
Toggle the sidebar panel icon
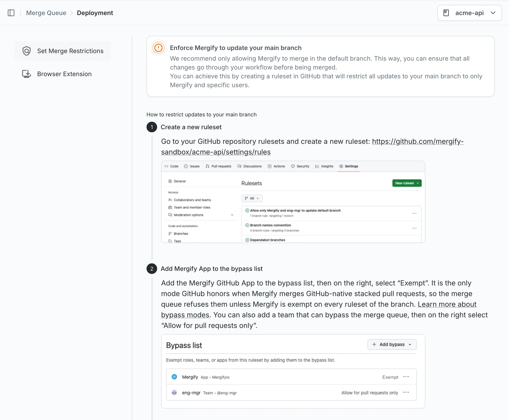click(x=11, y=13)
